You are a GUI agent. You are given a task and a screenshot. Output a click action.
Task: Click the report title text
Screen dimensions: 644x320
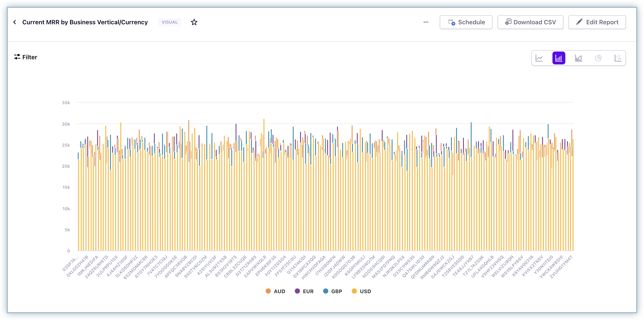pyautogui.click(x=85, y=22)
